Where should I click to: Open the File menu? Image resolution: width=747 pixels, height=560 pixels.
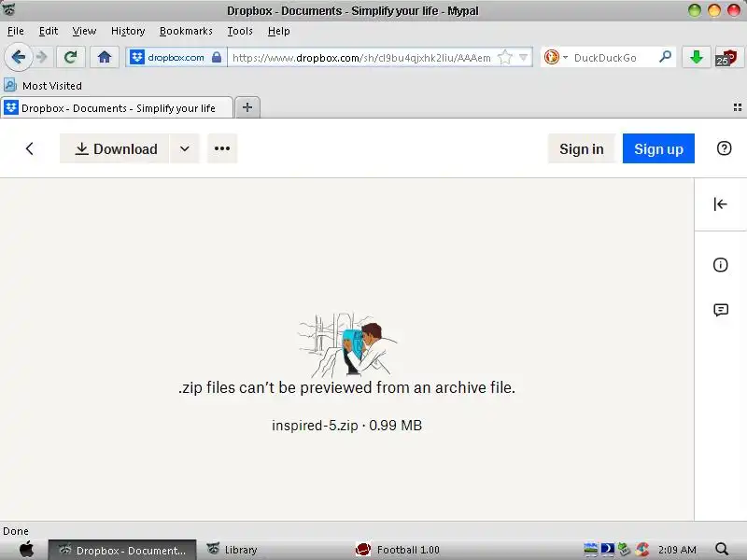16,31
